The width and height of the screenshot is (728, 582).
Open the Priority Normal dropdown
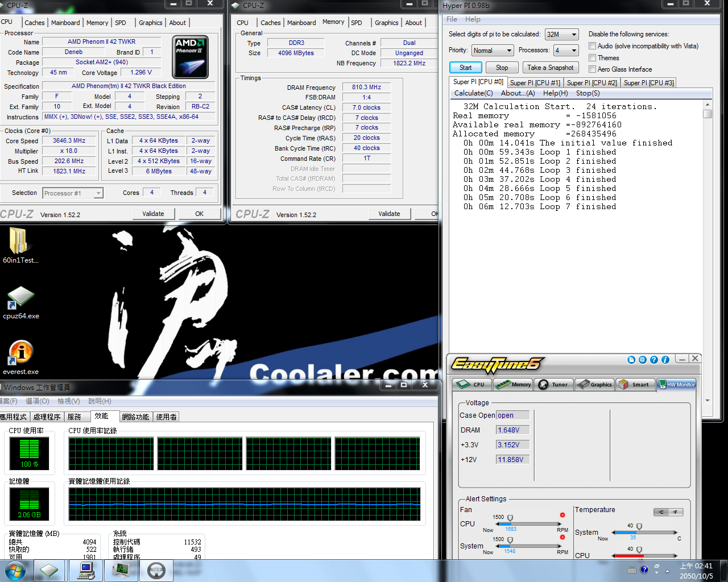tap(493, 51)
